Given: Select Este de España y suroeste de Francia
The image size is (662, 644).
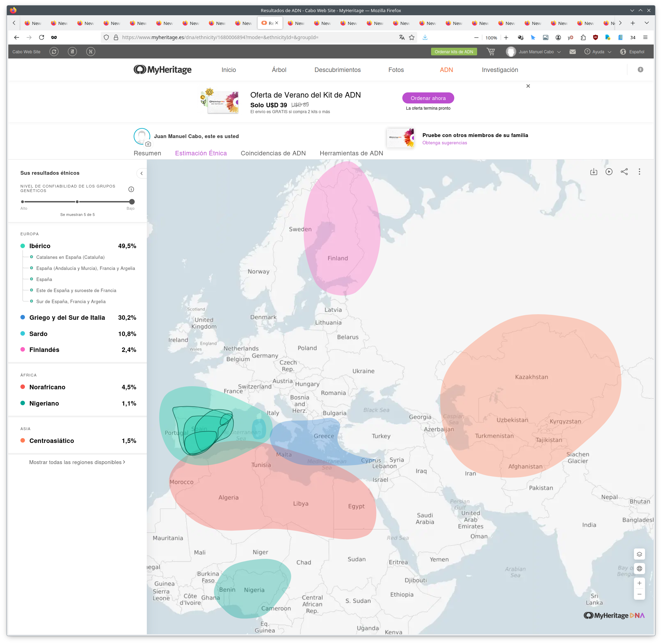Looking at the screenshot, I should pyautogui.click(x=76, y=291).
